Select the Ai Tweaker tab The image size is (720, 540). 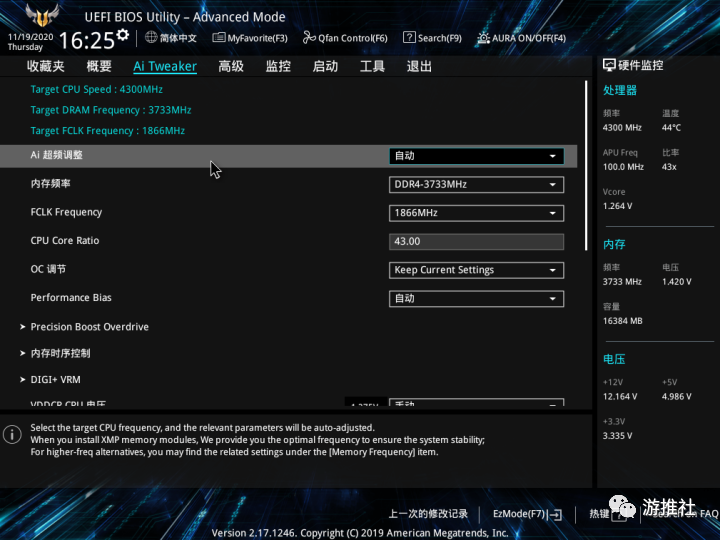165,67
